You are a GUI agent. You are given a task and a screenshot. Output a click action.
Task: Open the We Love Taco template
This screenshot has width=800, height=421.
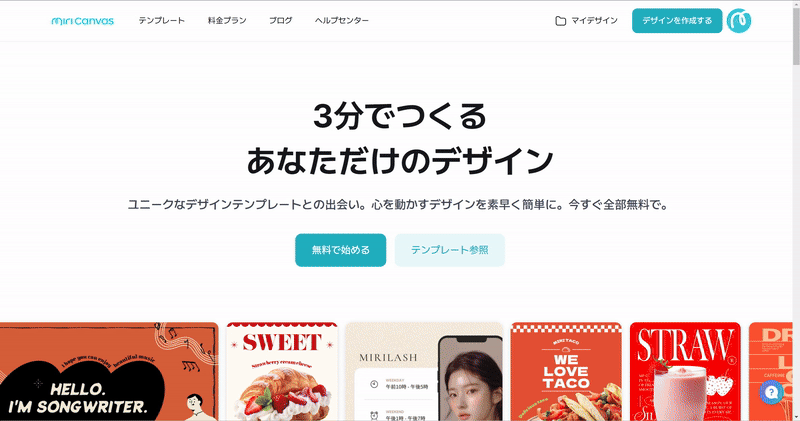566,372
